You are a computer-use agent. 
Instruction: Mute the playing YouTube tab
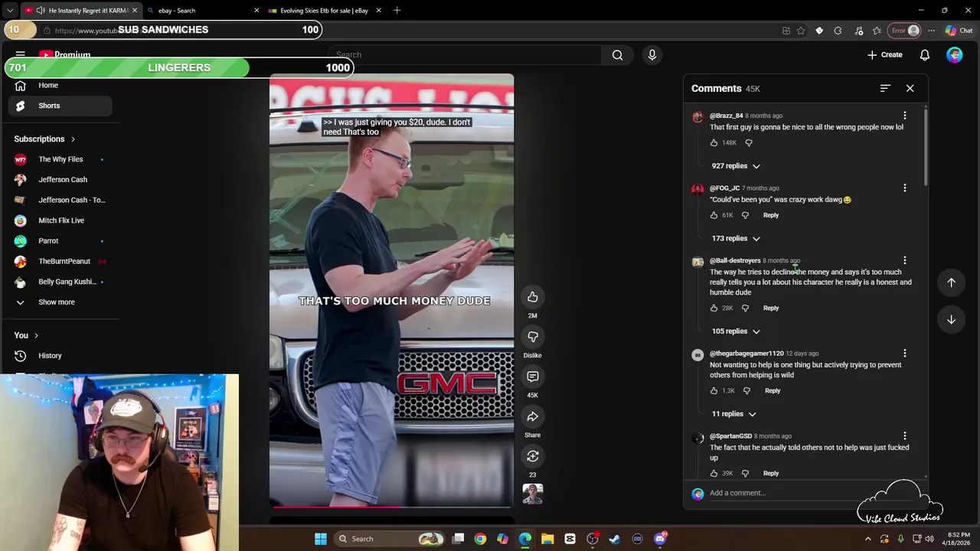point(40,11)
